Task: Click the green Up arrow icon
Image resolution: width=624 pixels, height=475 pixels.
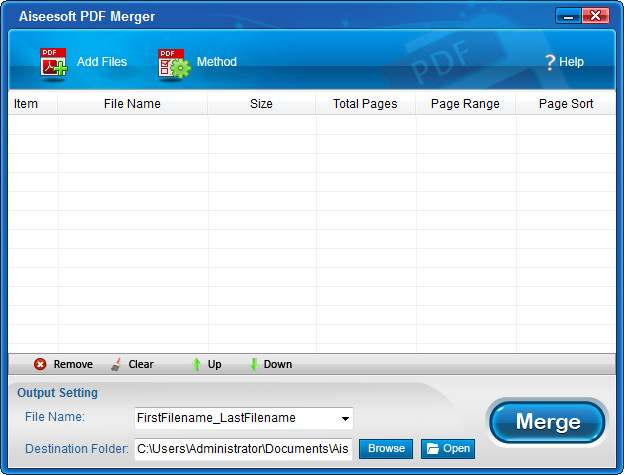Action: click(x=196, y=364)
